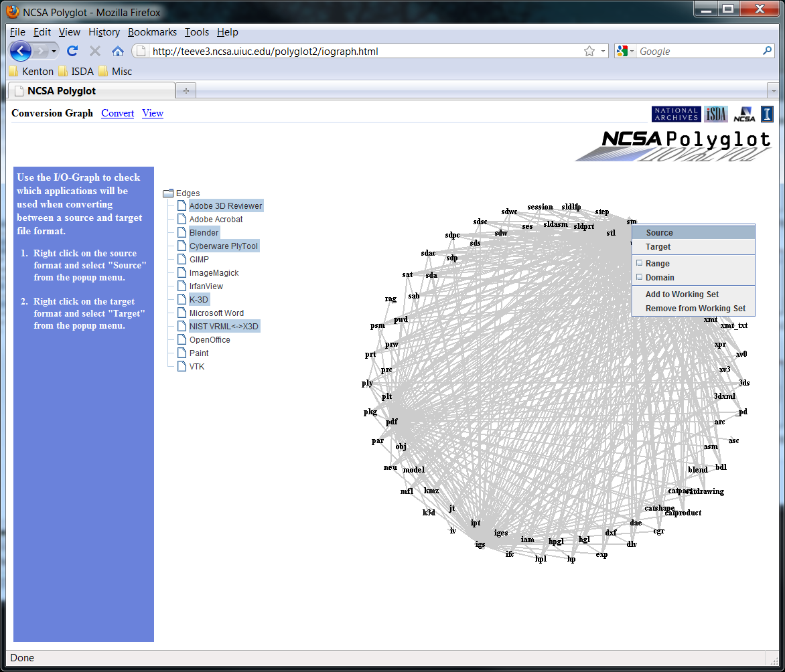Viewport: 785px width, 672px height.
Task: Select GIMP in the Edges list
Action: pyautogui.click(x=199, y=259)
